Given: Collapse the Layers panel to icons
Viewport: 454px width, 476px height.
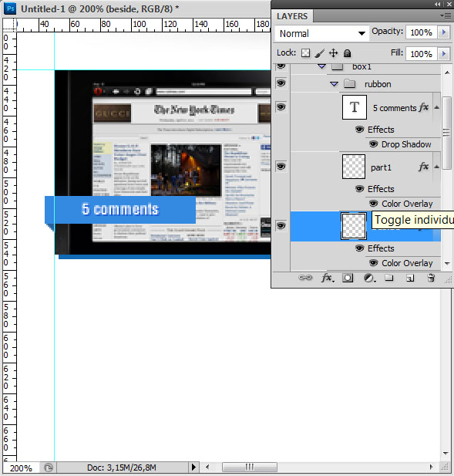Looking at the screenshot, I should (x=438, y=5).
